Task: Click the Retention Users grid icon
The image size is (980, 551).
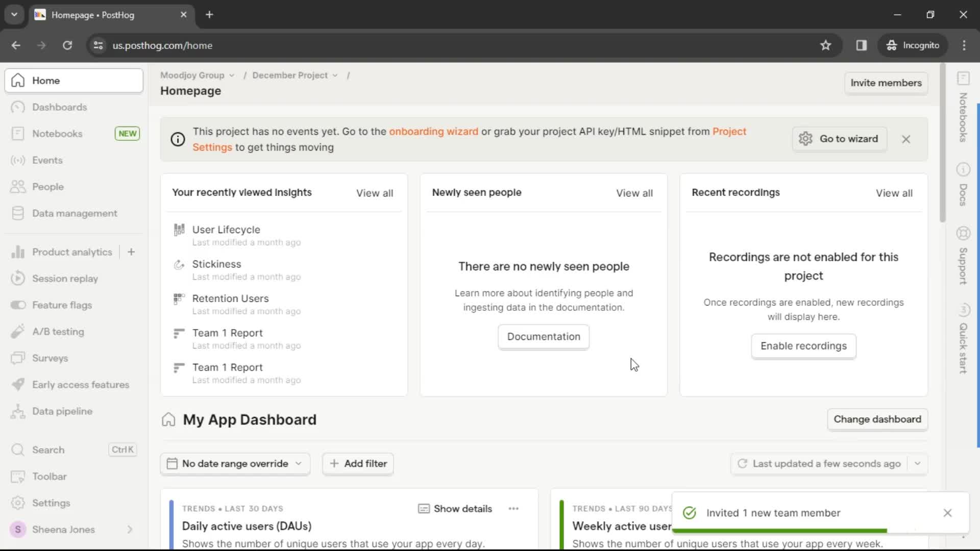Action: 179,298
